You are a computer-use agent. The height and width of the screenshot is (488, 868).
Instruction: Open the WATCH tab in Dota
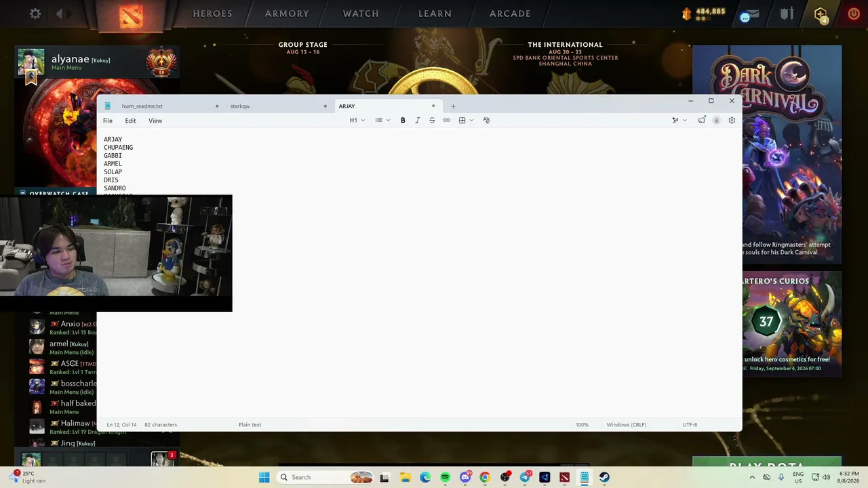pos(361,14)
